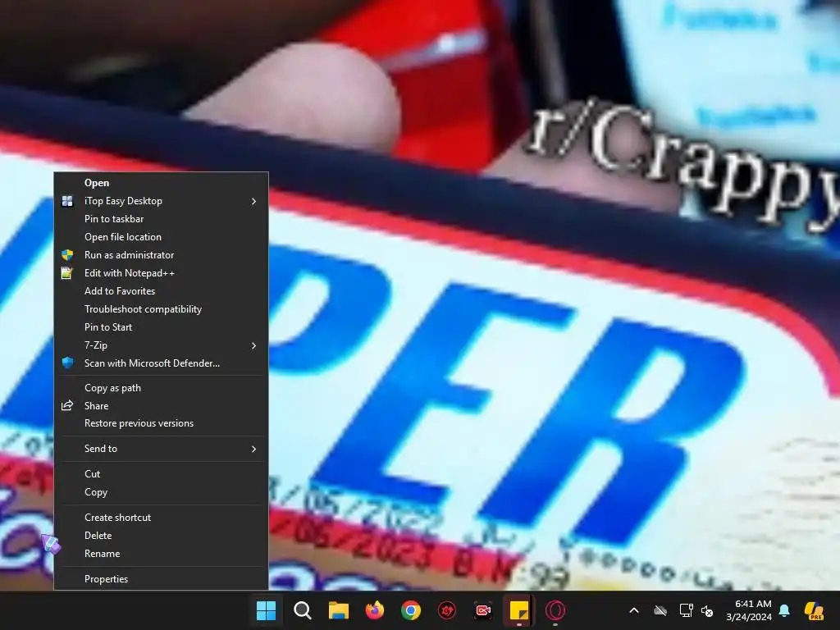Select Add to Favorites
The width and height of the screenshot is (840, 630).
[x=161, y=291]
